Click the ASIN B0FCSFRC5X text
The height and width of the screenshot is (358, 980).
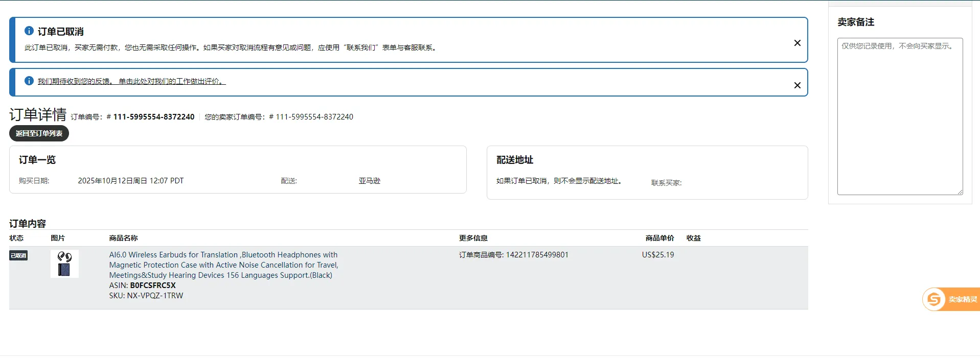(152, 285)
